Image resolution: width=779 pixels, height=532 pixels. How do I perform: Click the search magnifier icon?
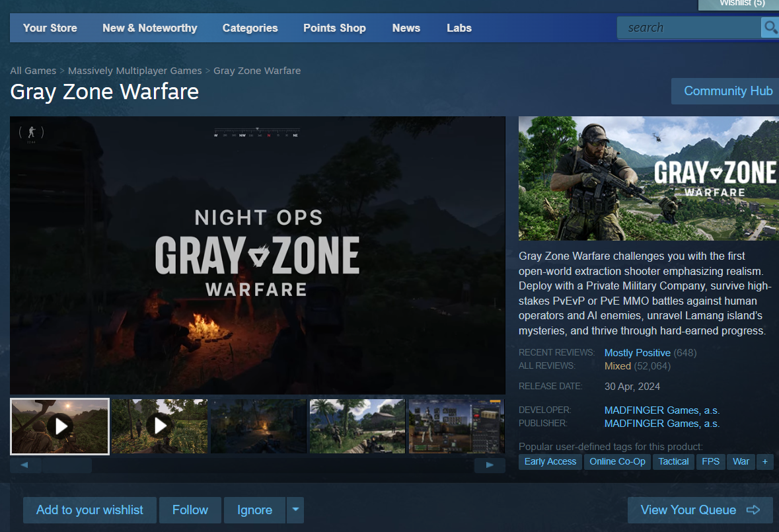coord(770,27)
